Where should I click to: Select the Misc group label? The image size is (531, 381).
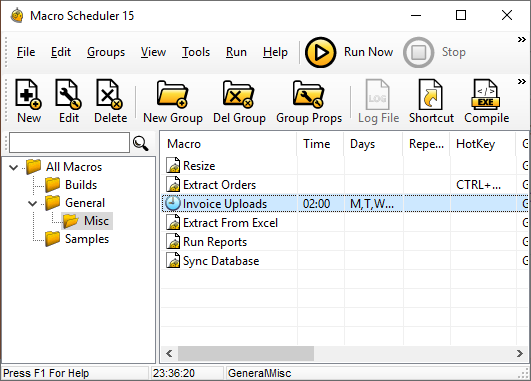pyautogui.click(x=97, y=221)
